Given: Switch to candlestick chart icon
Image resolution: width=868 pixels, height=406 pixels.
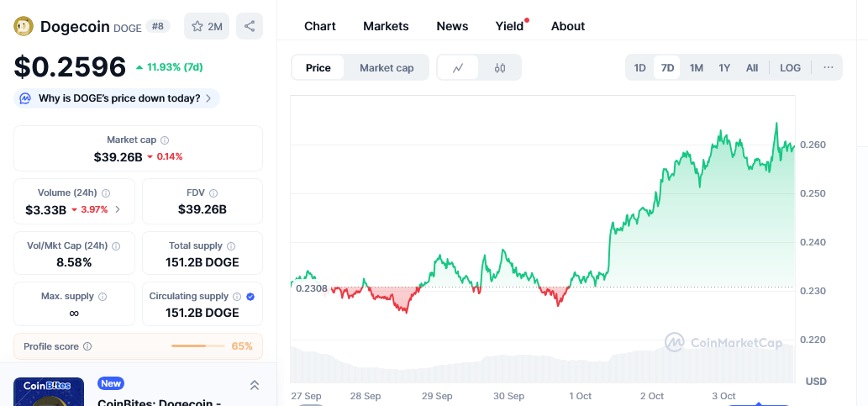Looking at the screenshot, I should [500, 68].
